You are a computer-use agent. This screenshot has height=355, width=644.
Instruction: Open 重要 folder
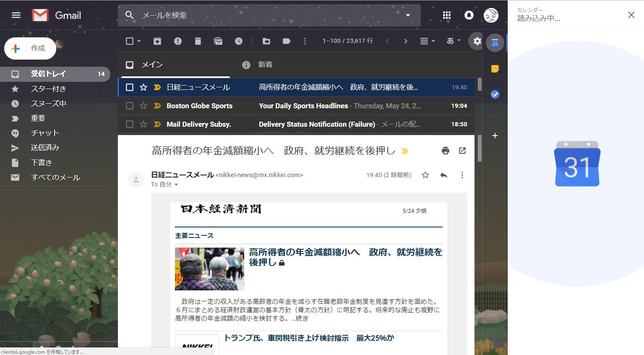[55, 118]
